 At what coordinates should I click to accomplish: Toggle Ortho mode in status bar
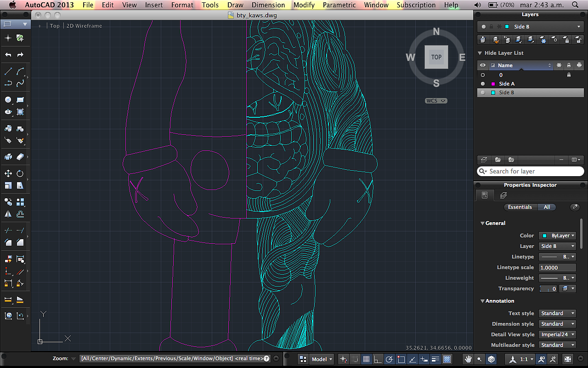pyautogui.click(x=378, y=359)
